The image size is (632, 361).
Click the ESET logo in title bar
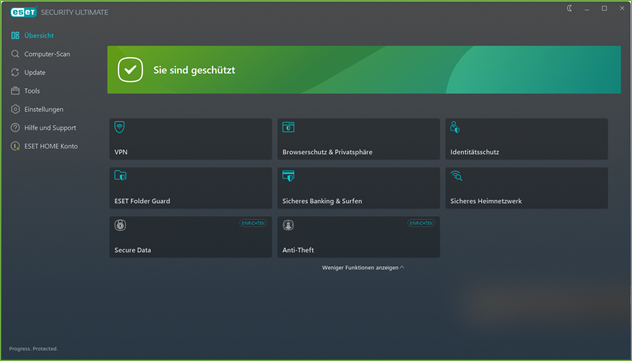(x=24, y=12)
